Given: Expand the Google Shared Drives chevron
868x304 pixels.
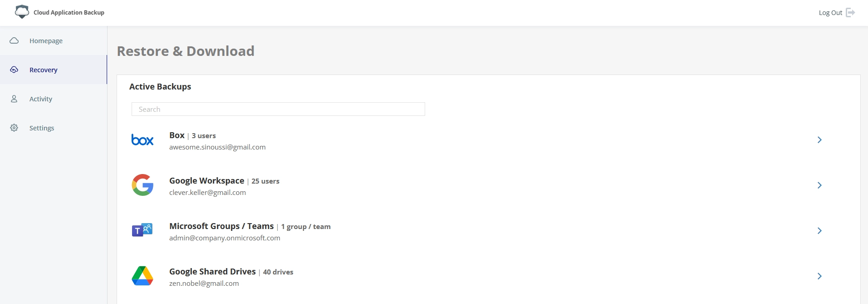Looking at the screenshot, I should click(819, 276).
